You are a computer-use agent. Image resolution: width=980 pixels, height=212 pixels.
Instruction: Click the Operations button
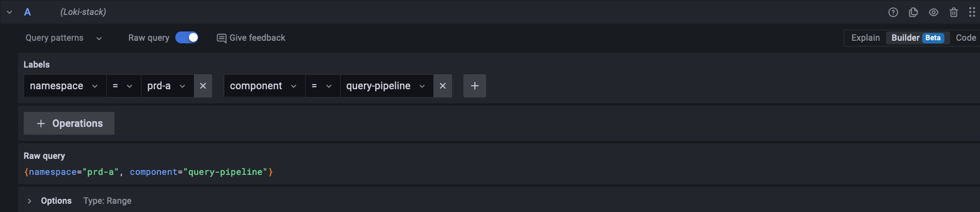69,123
